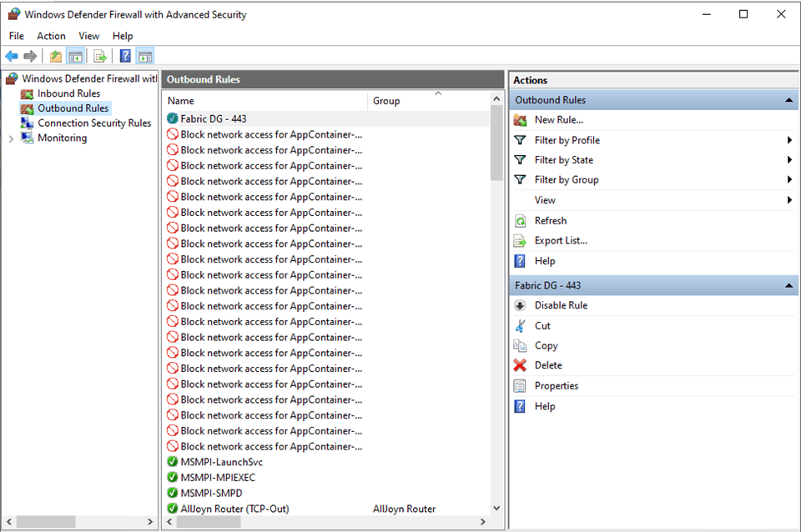Click the Cut scissors icon
The height and width of the screenshot is (532, 801).
(520, 326)
